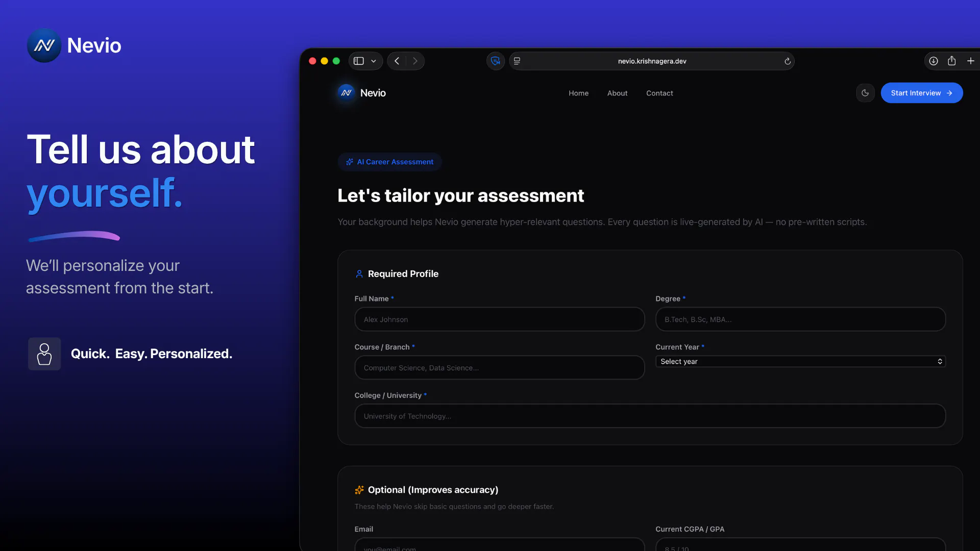The width and height of the screenshot is (980, 551).
Task: Click the 'Optional (Improves accuracy)' title
Action: [433, 490]
